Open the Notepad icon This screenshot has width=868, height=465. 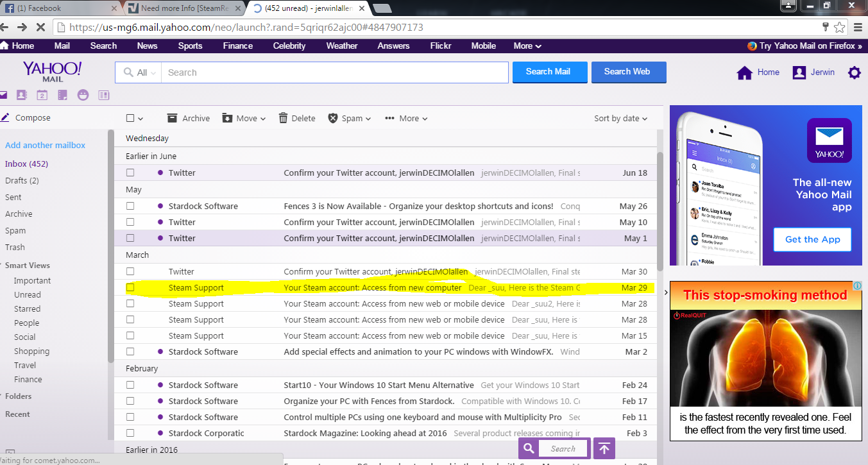click(62, 95)
